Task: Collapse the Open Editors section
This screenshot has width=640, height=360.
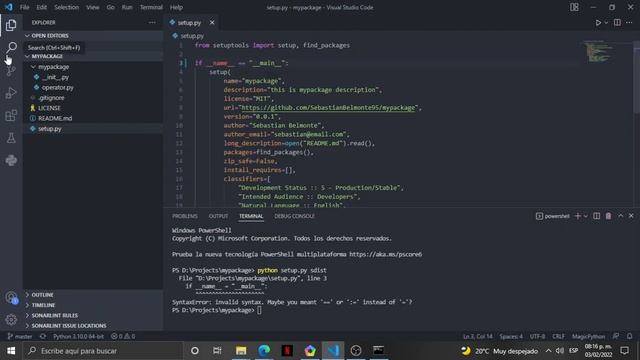Action: coord(93,36)
